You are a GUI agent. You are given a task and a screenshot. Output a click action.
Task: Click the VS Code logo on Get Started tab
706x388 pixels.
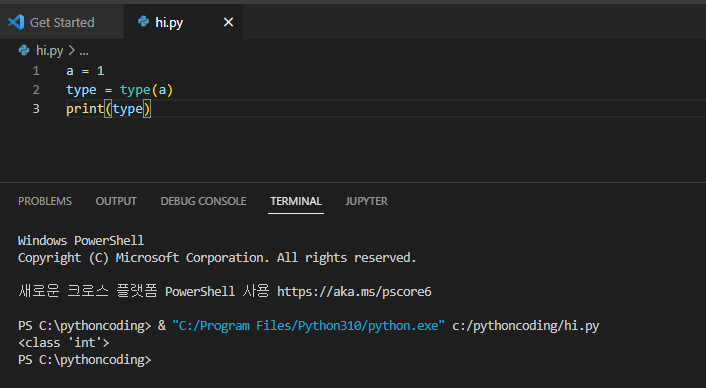tap(16, 22)
